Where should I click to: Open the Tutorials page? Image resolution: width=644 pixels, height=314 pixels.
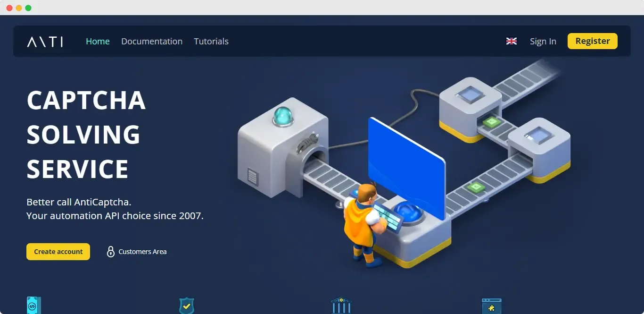click(211, 42)
